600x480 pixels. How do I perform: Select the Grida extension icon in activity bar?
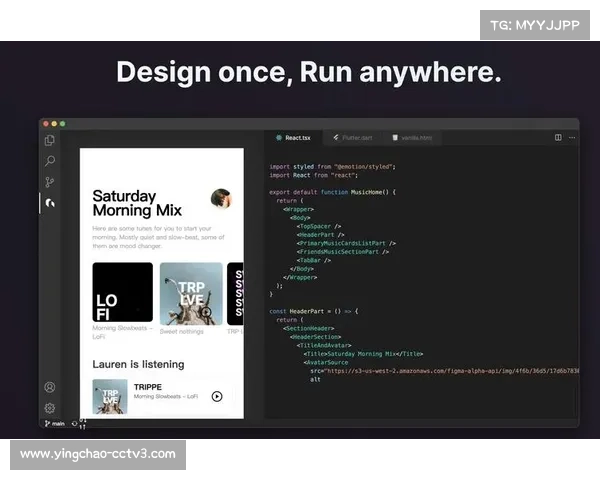coord(50,204)
